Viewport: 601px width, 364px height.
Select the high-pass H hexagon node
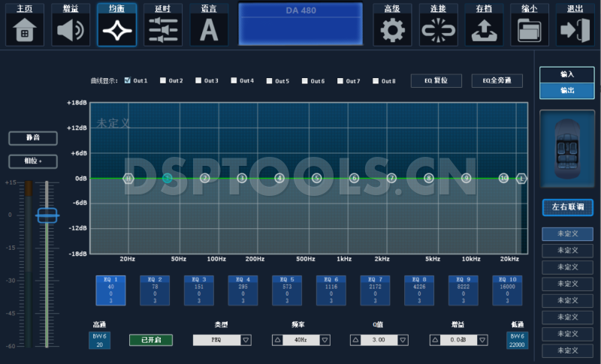pos(128,179)
